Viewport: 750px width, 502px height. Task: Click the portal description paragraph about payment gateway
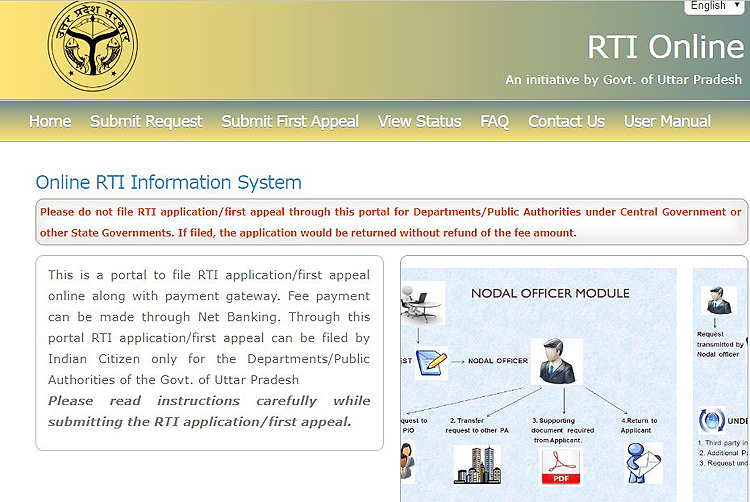209,327
